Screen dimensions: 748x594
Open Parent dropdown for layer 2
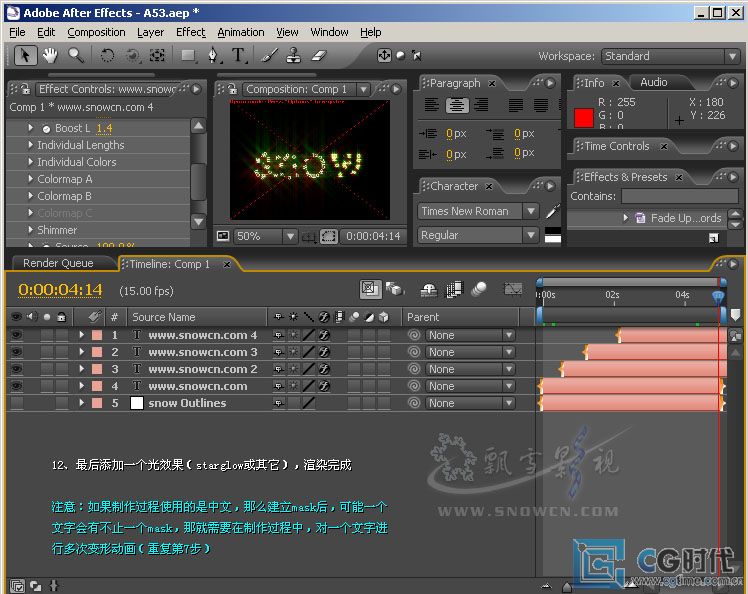click(x=470, y=352)
